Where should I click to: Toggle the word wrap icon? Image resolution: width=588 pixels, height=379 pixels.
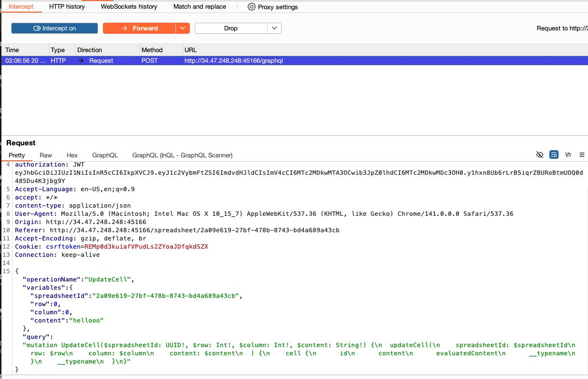click(554, 154)
